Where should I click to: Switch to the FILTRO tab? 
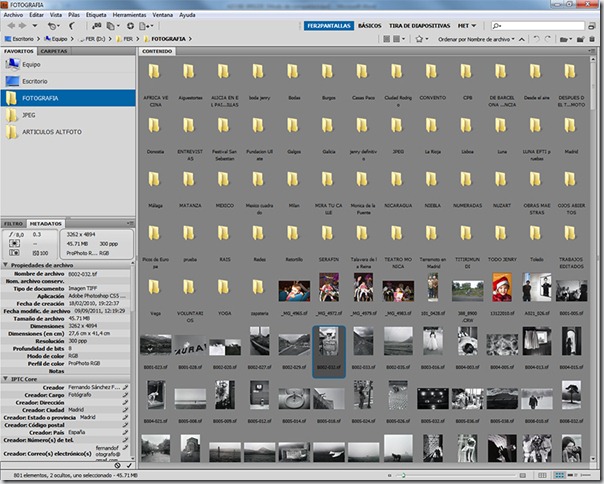pyautogui.click(x=13, y=224)
